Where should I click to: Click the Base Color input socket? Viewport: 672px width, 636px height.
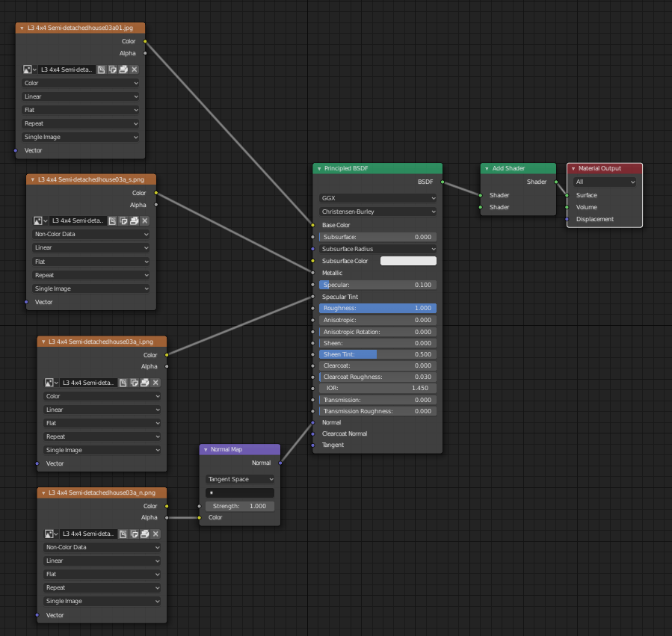click(313, 225)
